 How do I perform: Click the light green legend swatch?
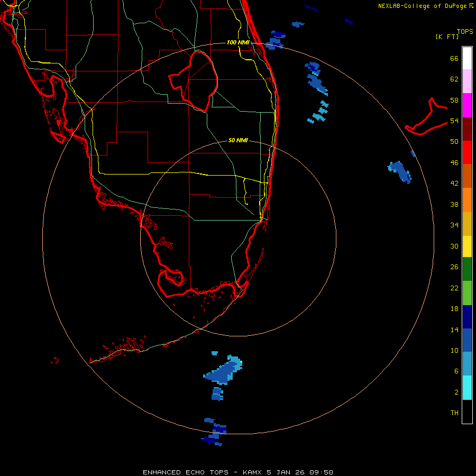point(467,293)
